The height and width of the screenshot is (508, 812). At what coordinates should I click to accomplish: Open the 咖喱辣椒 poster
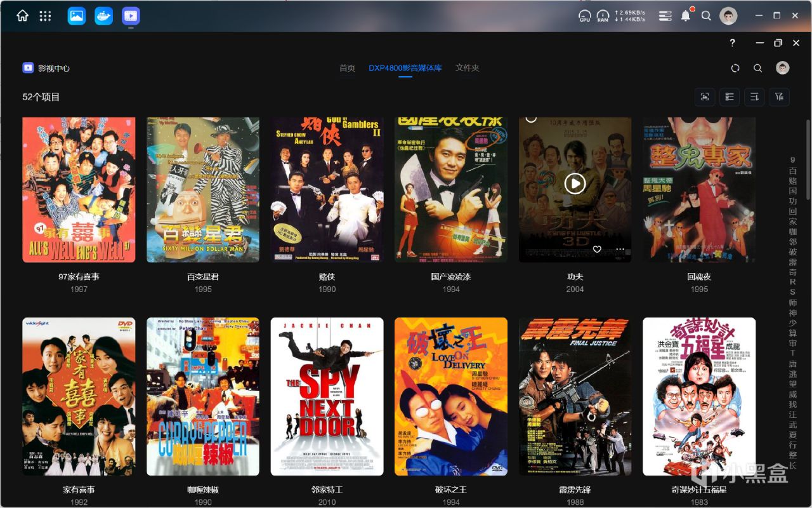[x=203, y=396]
